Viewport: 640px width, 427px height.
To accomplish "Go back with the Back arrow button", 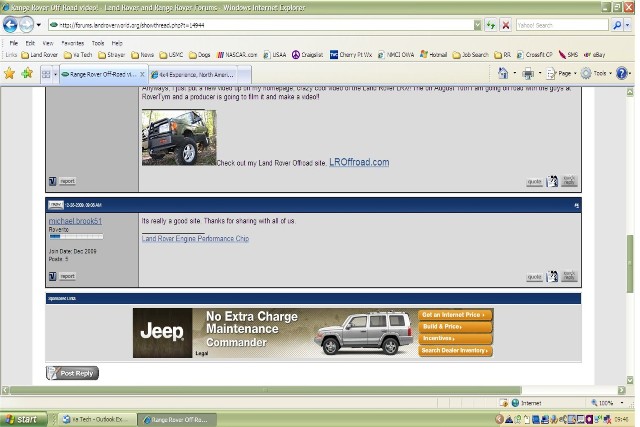I will click(x=10, y=25).
